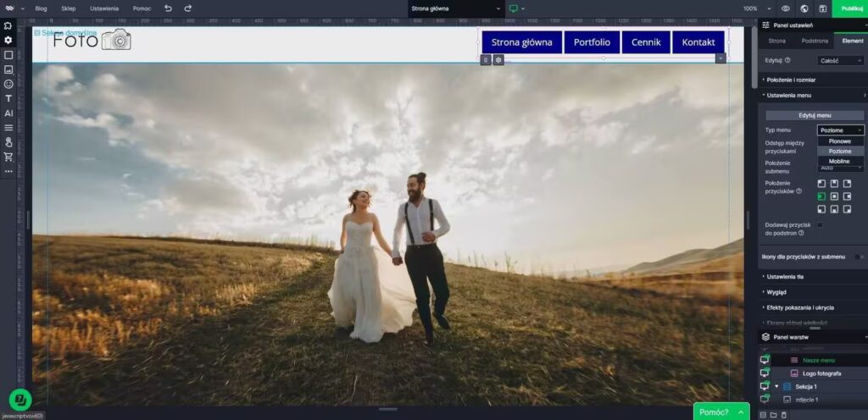Click the save icon in top bar
868x420 pixels.
[x=823, y=8]
